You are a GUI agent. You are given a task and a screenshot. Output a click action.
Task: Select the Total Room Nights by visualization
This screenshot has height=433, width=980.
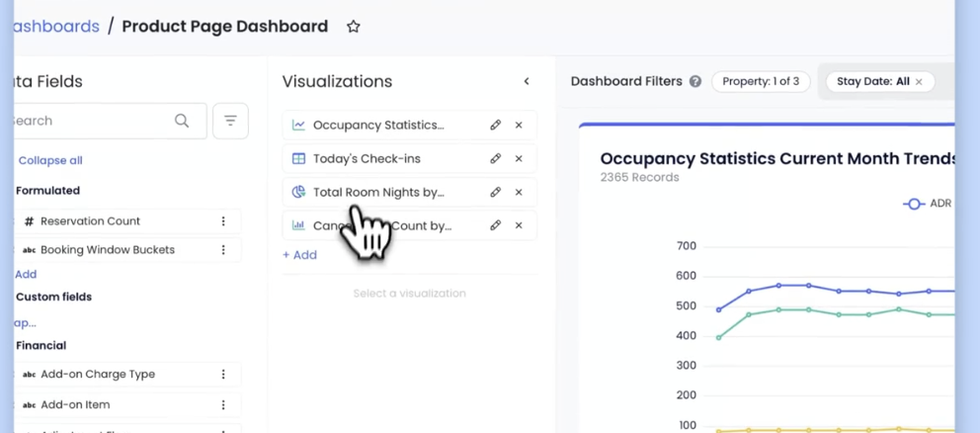coord(409,192)
